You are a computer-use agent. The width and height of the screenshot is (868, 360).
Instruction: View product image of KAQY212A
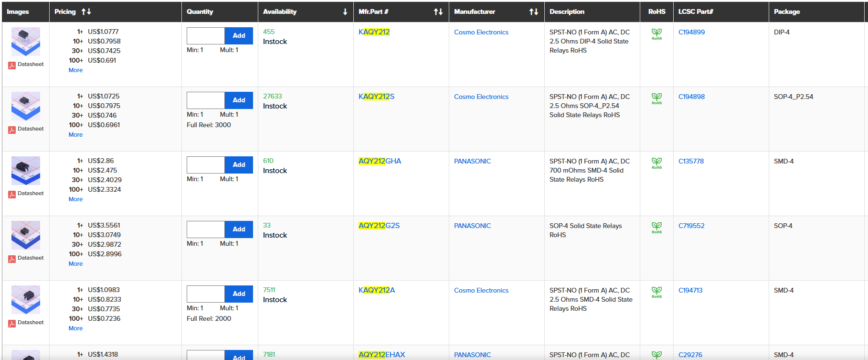point(26,300)
